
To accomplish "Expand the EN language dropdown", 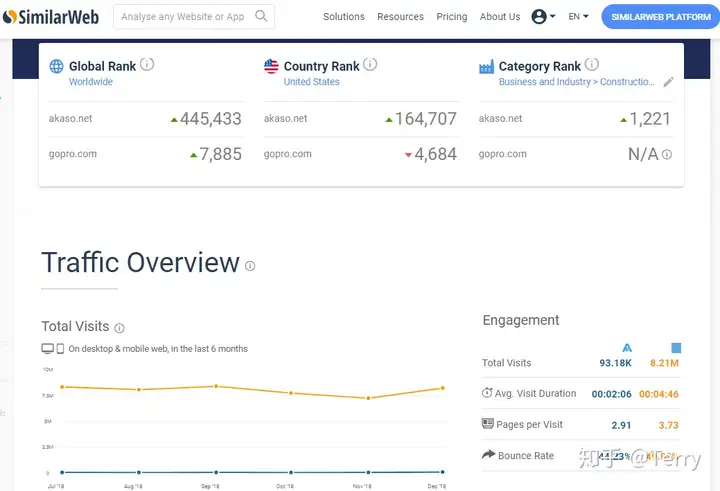I will click(x=578, y=17).
